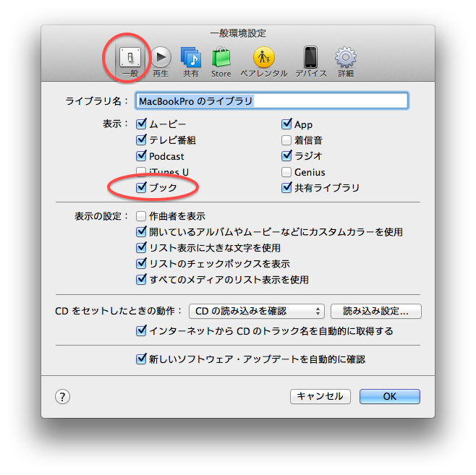This screenshot has height=475, width=476.
Task: Enable 作曲者を表示 checkbox
Action: (x=141, y=216)
